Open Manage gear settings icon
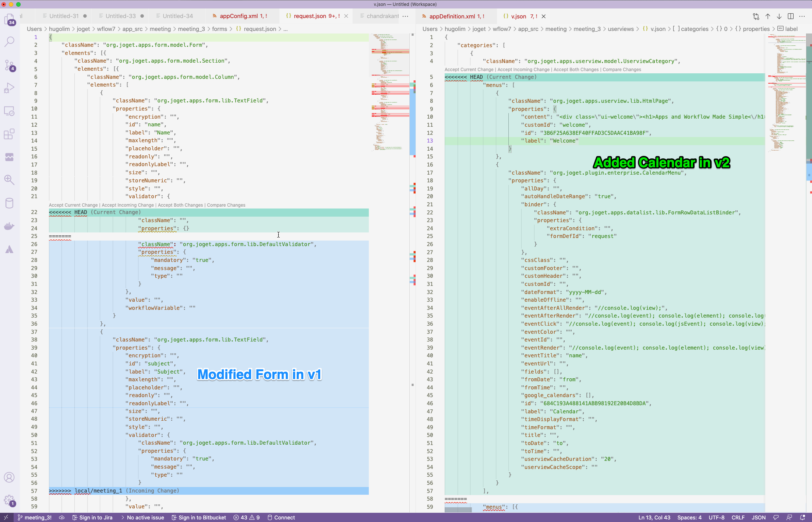Image resolution: width=812 pixels, height=522 pixels. point(9,500)
